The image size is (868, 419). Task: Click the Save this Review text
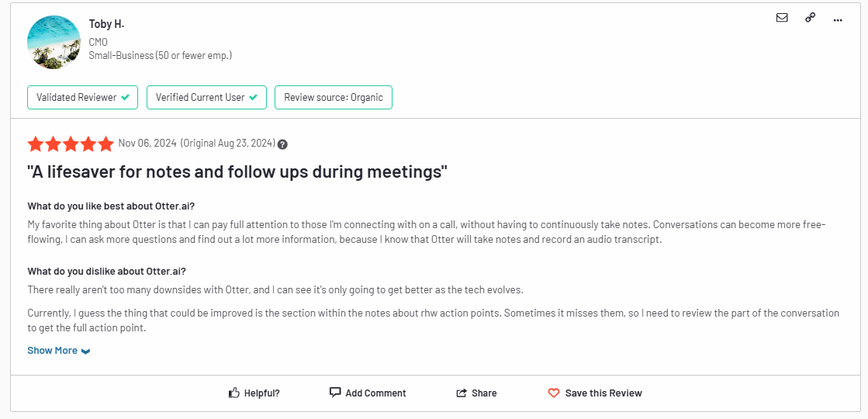(603, 393)
